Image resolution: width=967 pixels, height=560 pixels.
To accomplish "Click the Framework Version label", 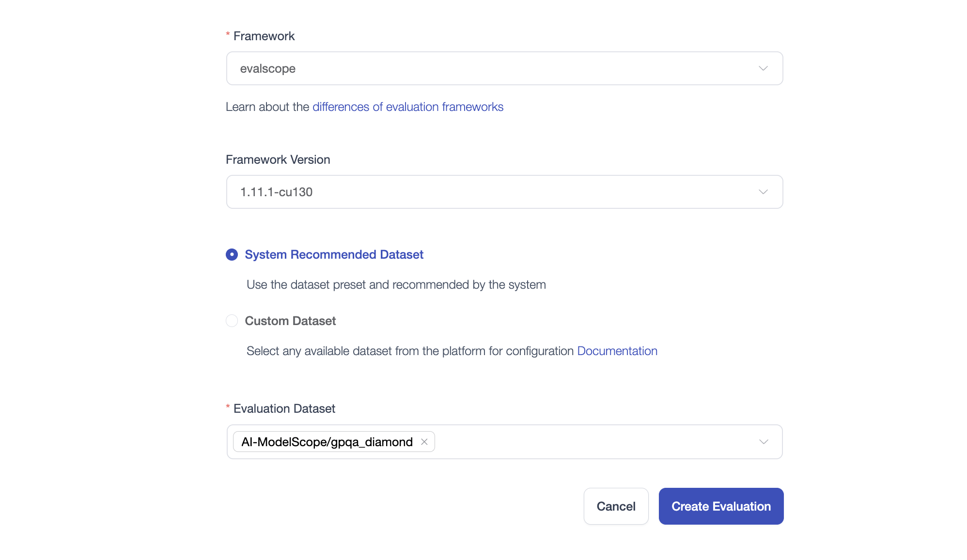I will point(278,159).
